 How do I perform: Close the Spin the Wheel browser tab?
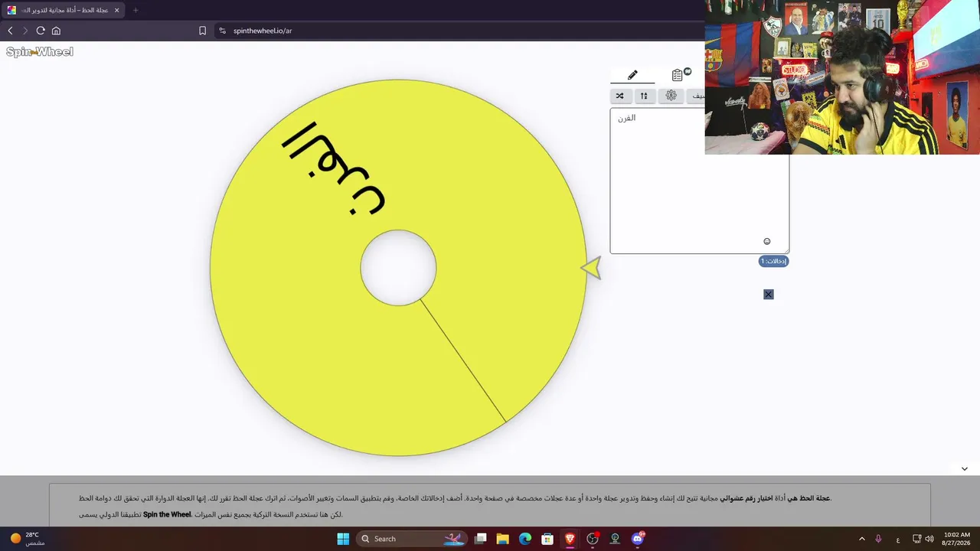tap(117, 10)
